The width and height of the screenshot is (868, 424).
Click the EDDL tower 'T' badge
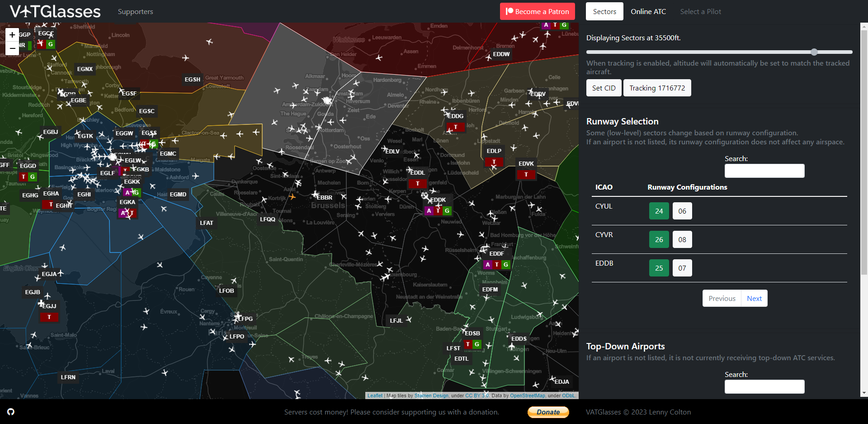pos(417,184)
